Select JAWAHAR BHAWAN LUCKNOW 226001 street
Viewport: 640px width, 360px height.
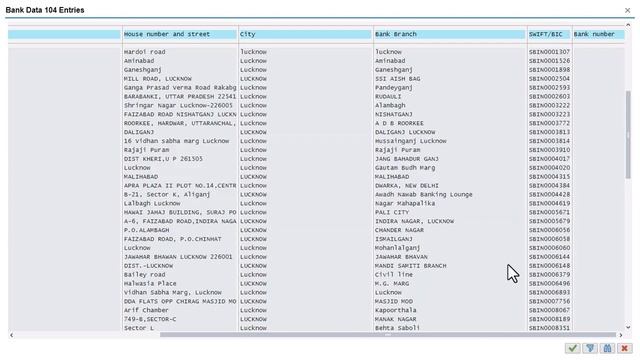(178, 257)
